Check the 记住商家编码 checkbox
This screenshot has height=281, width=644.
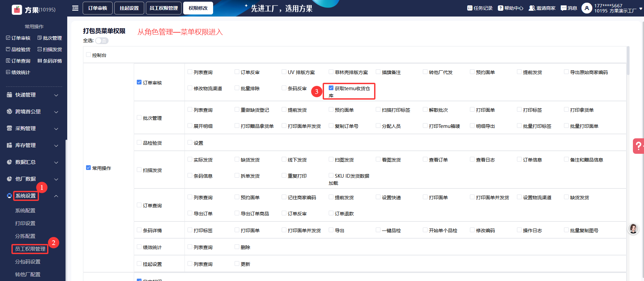(x=284, y=197)
